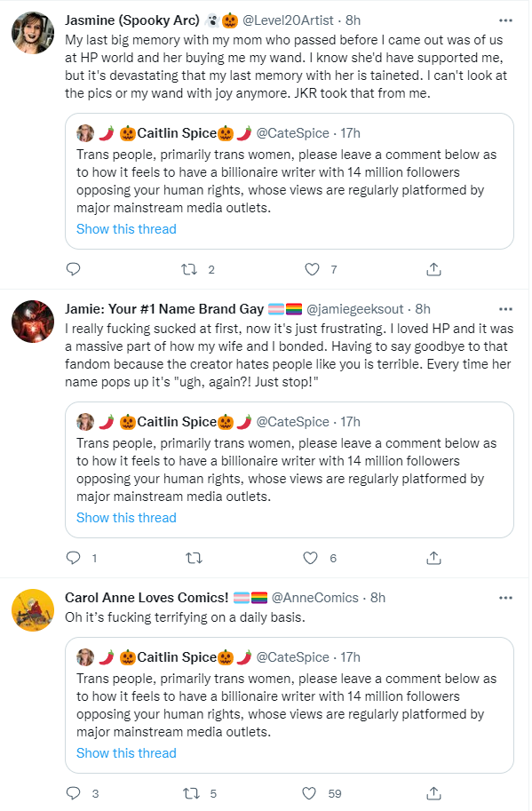532x811 pixels.
Task: Show this thread in Jasmine's quoted tweet
Action: pos(127,230)
